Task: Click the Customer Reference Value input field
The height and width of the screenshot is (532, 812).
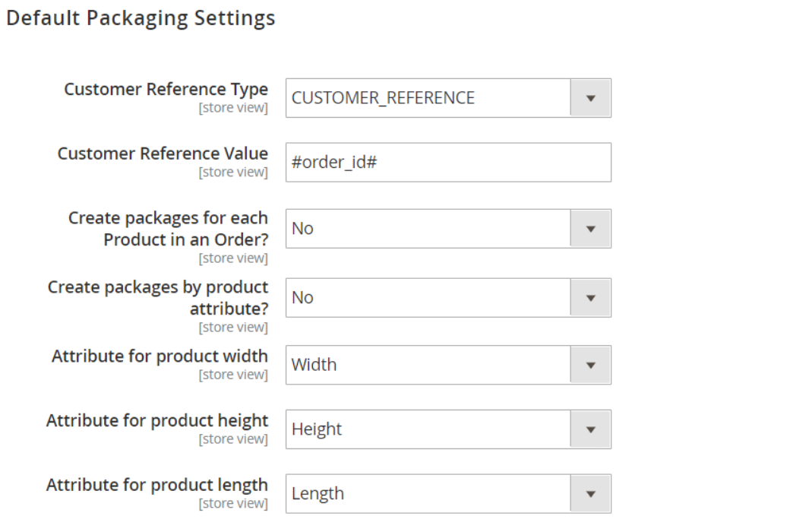Action: (x=448, y=162)
